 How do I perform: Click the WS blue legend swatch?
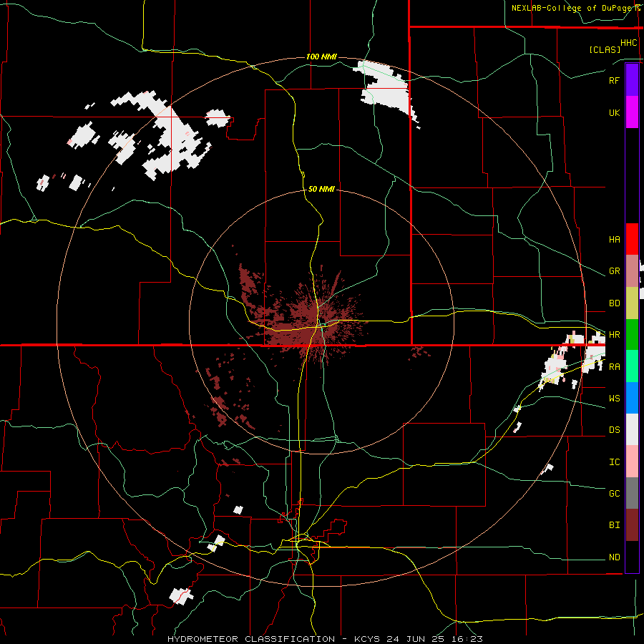point(632,398)
